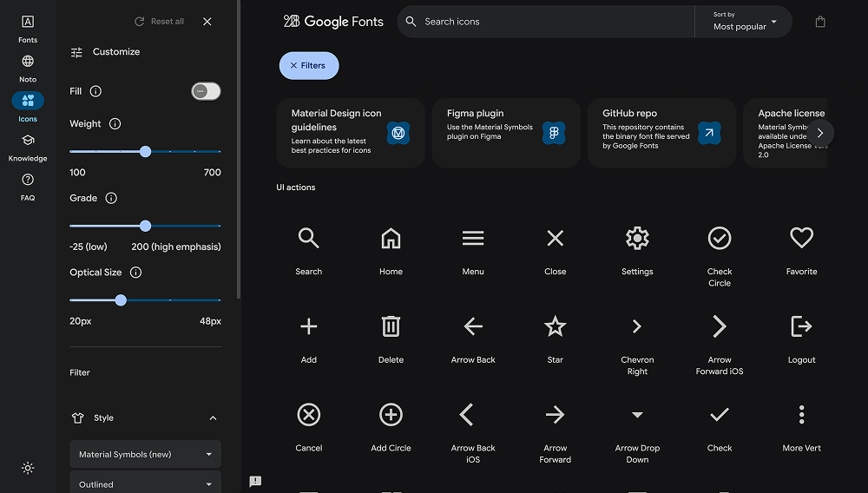Select the More Vert icon

pyautogui.click(x=801, y=414)
